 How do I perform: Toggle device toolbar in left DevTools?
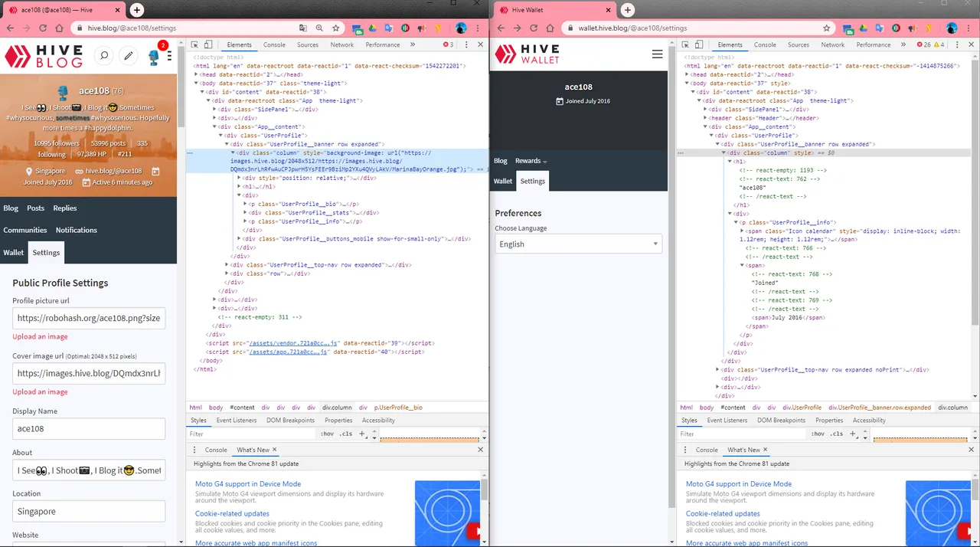[x=208, y=44]
